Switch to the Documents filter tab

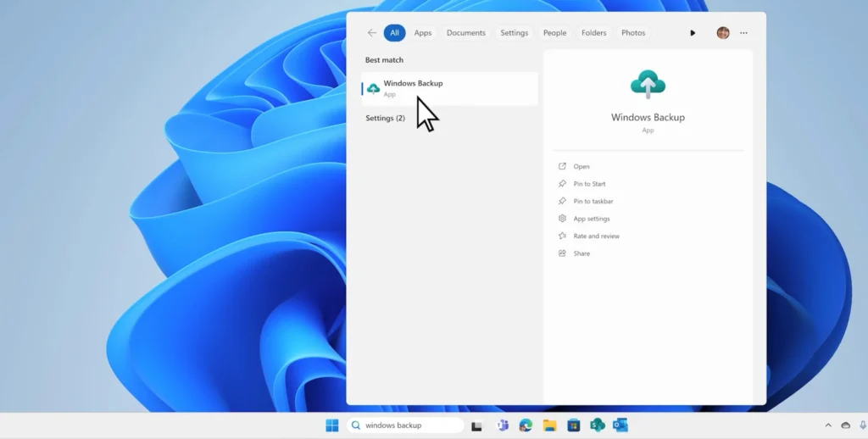click(466, 33)
